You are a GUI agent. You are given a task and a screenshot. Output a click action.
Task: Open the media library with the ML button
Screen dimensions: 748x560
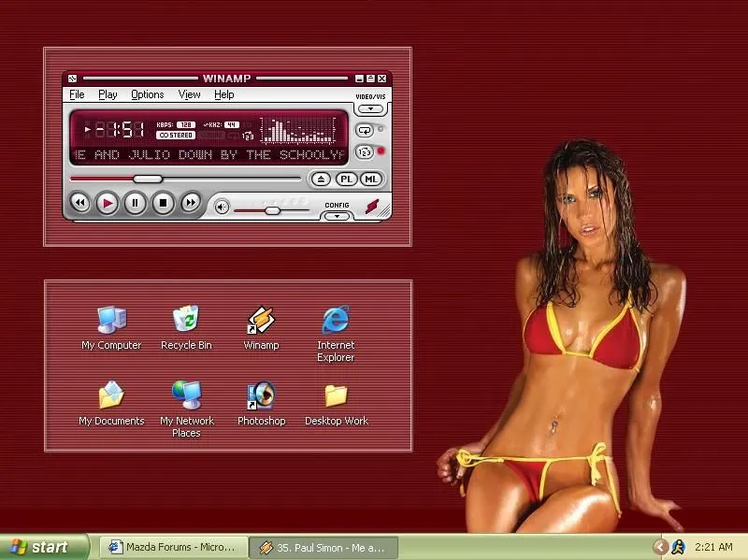pyautogui.click(x=370, y=179)
